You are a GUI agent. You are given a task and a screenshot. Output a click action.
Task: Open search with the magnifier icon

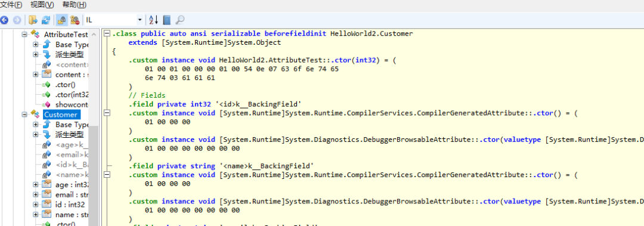point(180,20)
